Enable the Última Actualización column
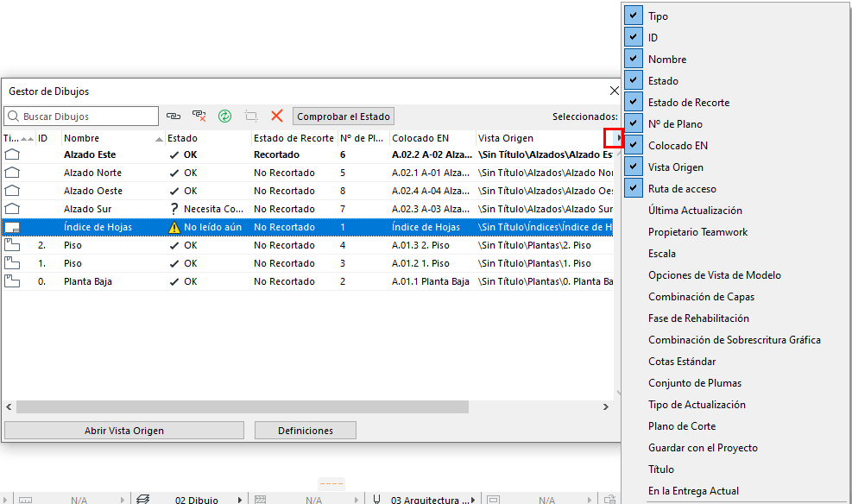Screen dimensions: 852x504 point(695,211)
